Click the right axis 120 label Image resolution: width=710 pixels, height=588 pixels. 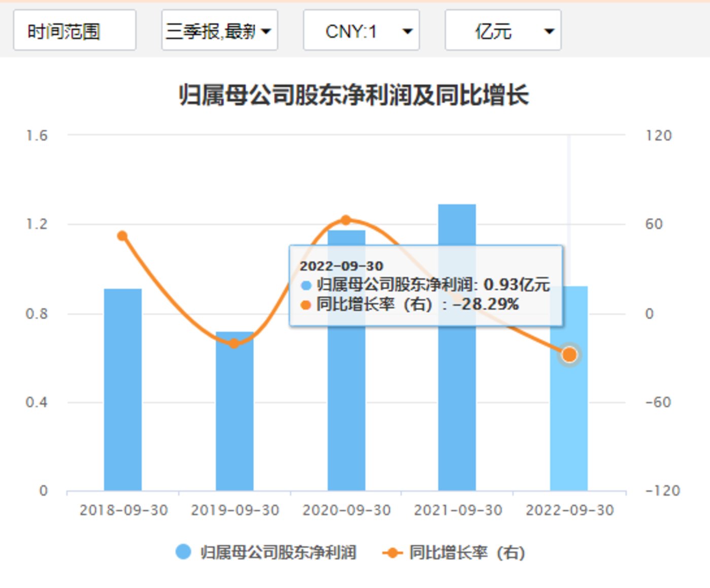click(659, 136)
